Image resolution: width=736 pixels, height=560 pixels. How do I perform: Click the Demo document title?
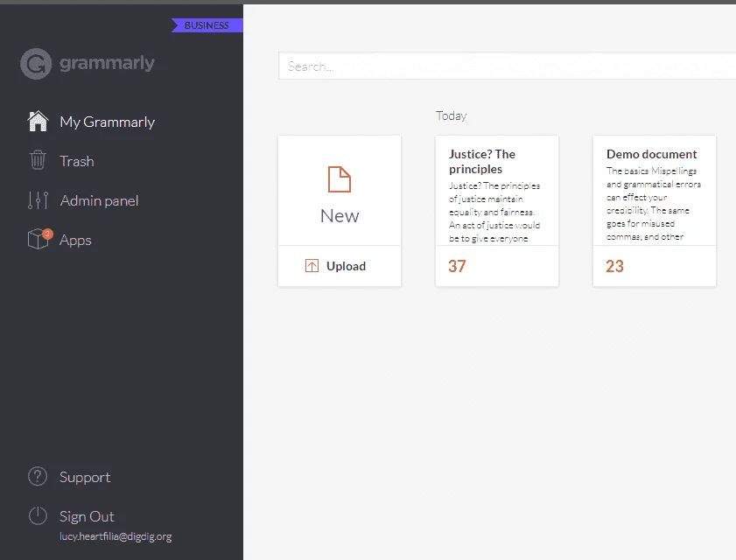pyautogui.click(x=651, y=154)
